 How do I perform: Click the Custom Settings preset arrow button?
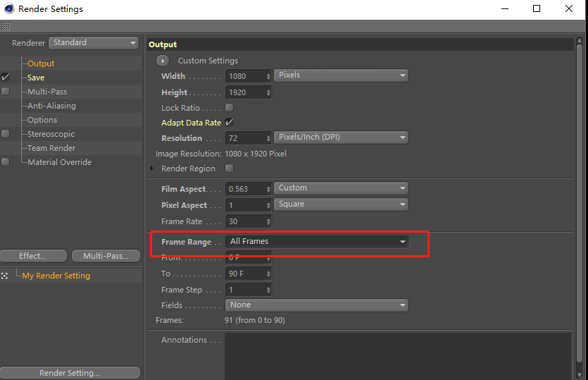pyautogui.click(x=163, y=61)
